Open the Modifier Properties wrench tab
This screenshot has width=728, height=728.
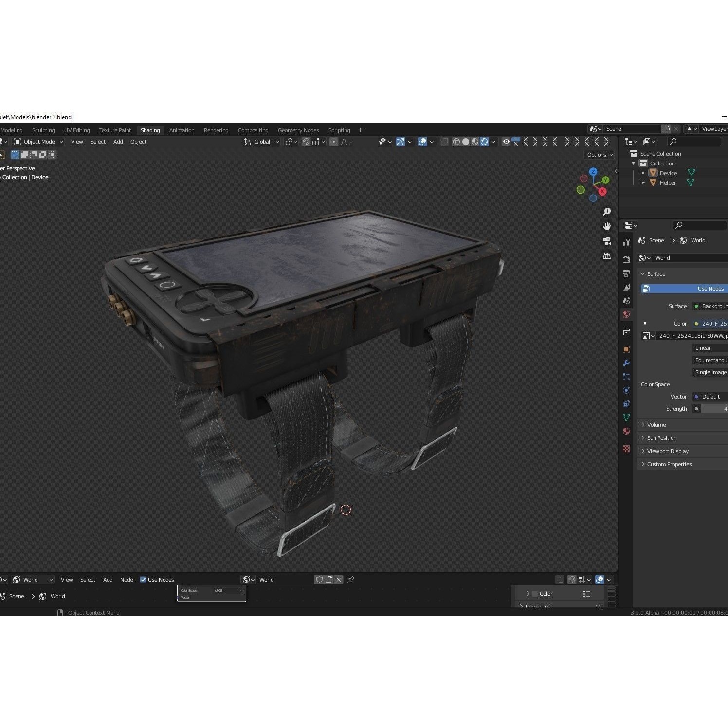(x=626, y=364)
